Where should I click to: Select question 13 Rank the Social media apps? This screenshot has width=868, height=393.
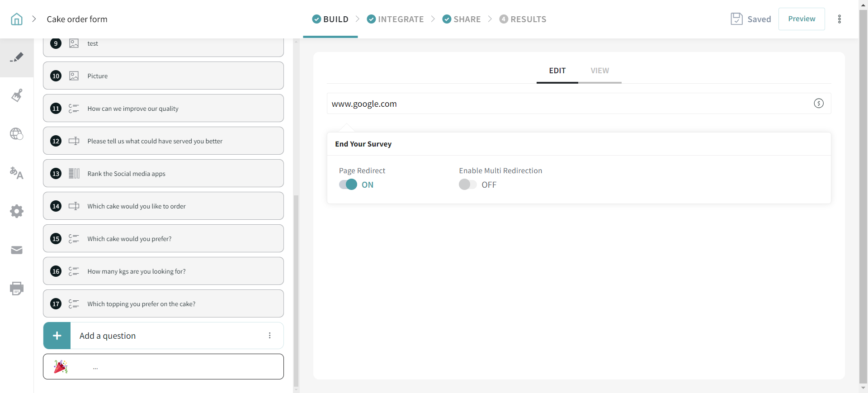point(163,174)
